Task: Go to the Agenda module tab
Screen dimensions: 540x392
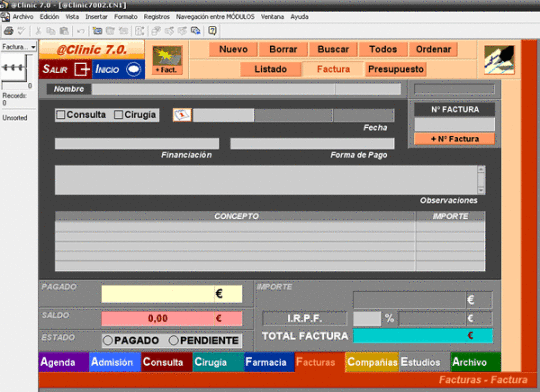Action: coord(64,362)
